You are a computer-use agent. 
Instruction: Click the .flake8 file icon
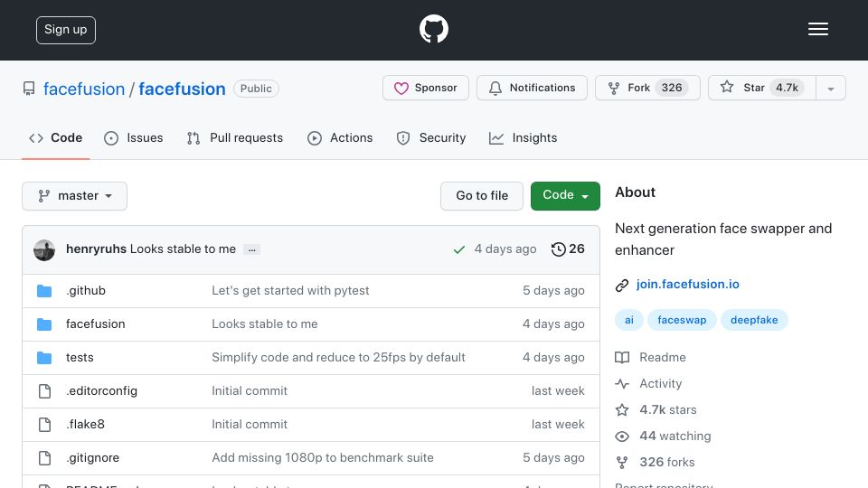[x=44, y=425]
